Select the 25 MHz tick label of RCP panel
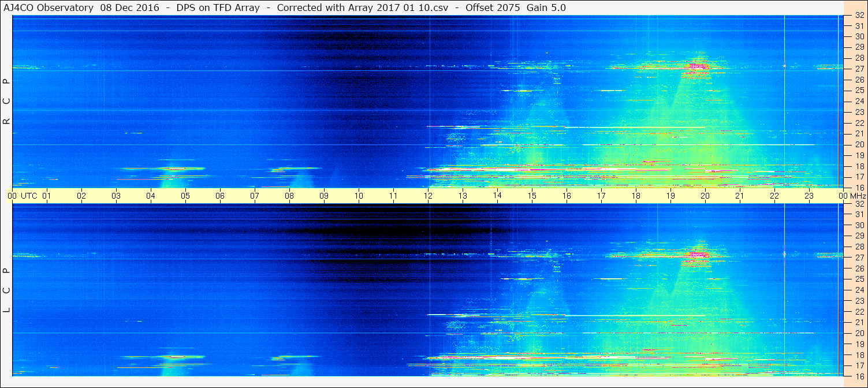The image size is (868, 388). click(x=859, y=91)
